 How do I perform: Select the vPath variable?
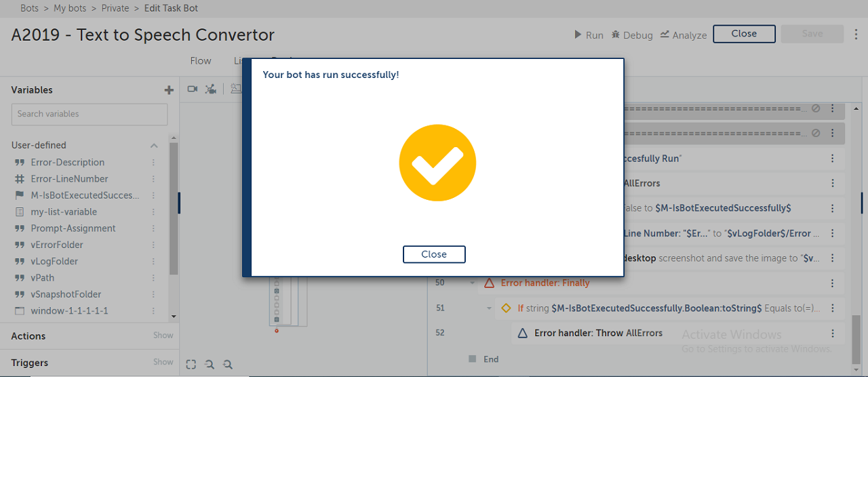click(43, 278)
